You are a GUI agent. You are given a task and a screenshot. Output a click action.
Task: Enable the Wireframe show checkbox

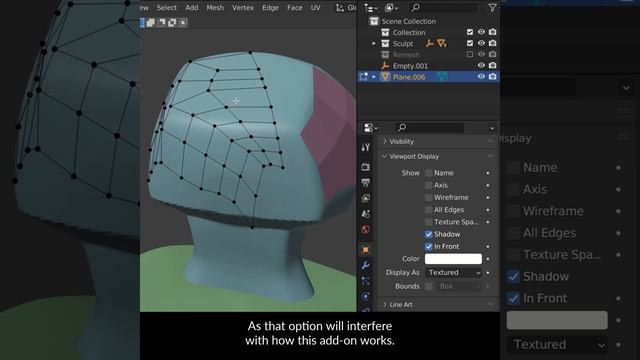429,198
